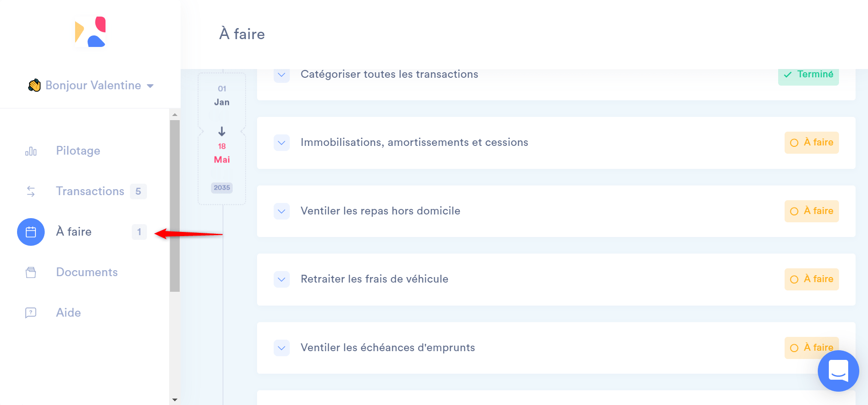The image size is (868, 405).
Task: Toggle À faire status for Retraiter les frais
Action: point(811,279)
